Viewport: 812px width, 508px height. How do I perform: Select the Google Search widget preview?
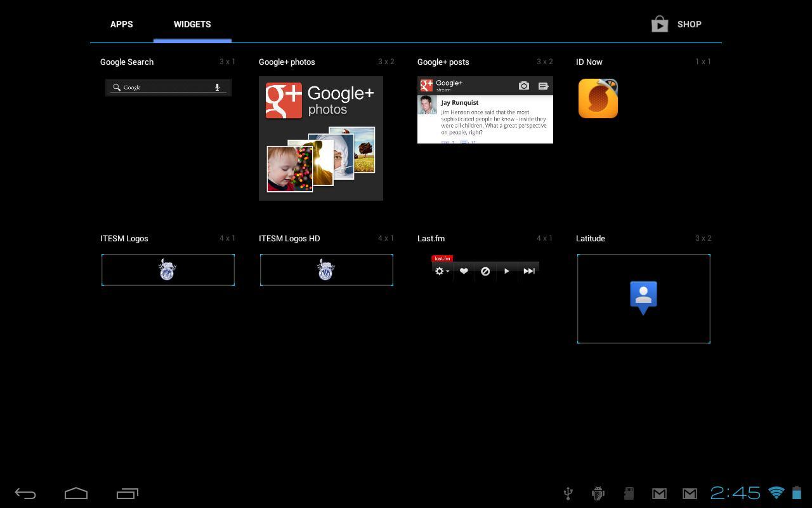coord(168,87)
